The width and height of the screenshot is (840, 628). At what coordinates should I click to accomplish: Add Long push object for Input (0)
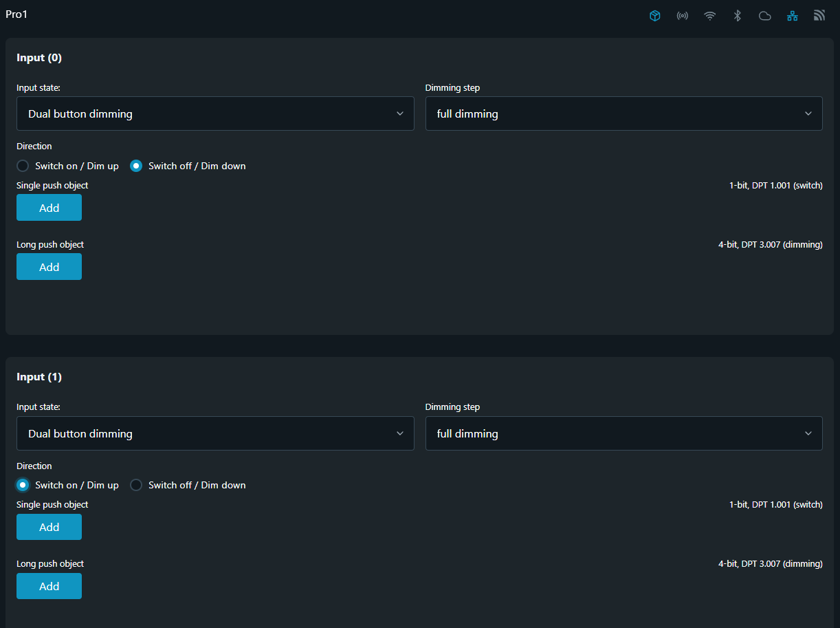pyautogui.click(x=49, y=267)
